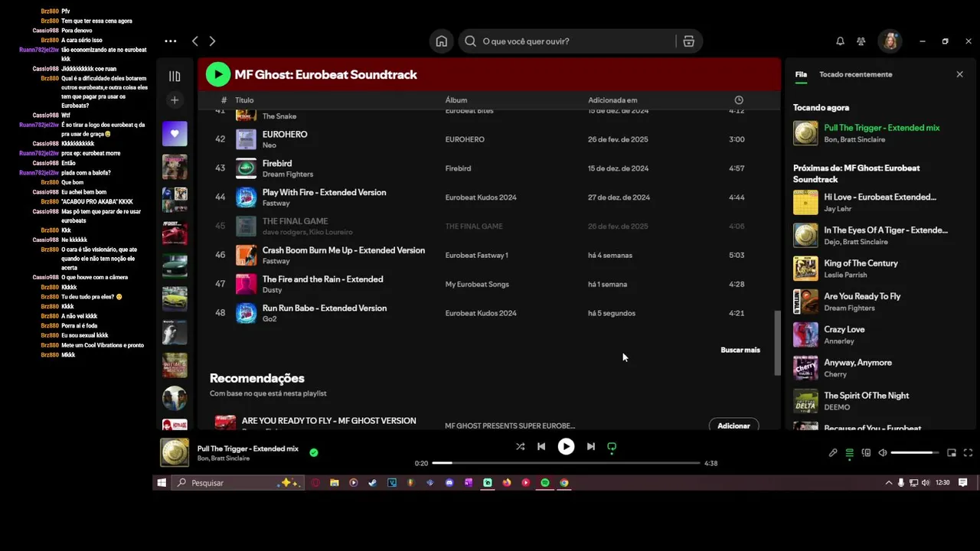Create new playlist with plus icon
Viewport: 980px width, 551px height.
pos(175,100)
